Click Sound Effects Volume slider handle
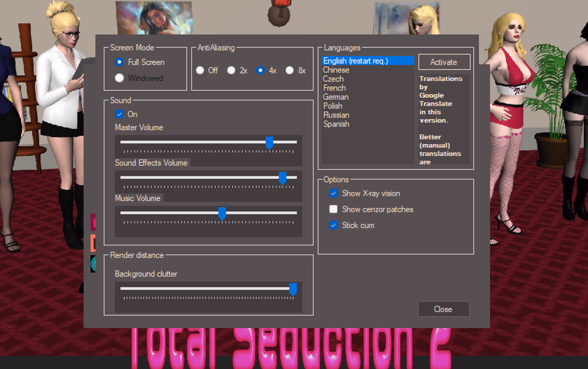 [283, 178]
